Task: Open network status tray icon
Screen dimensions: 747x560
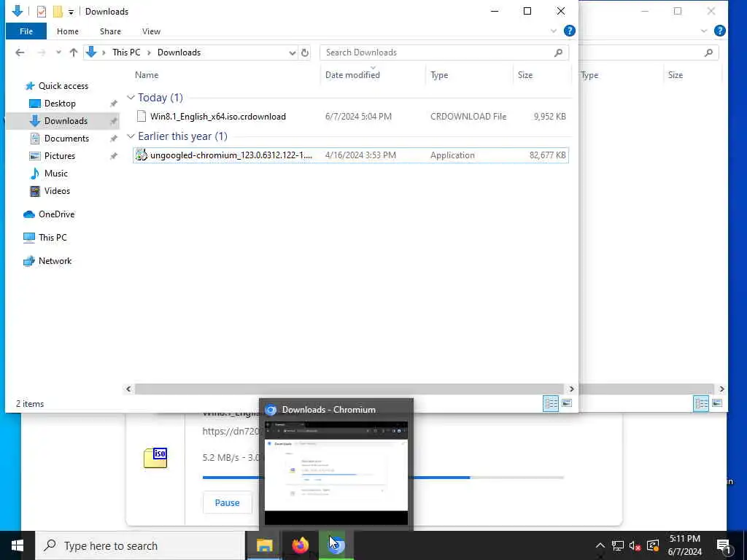Action: click(x=617, y=545)
